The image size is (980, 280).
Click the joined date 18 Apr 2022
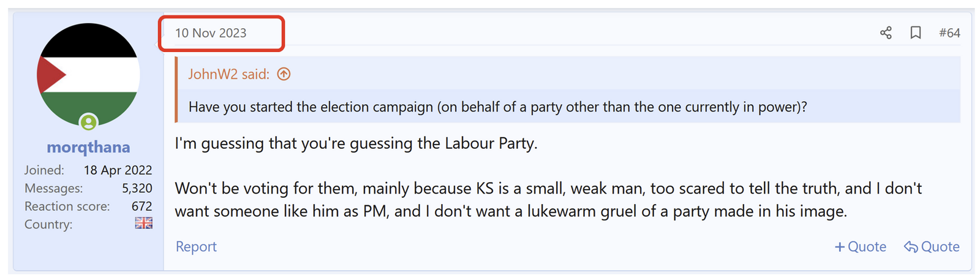[x=118, y=170]
